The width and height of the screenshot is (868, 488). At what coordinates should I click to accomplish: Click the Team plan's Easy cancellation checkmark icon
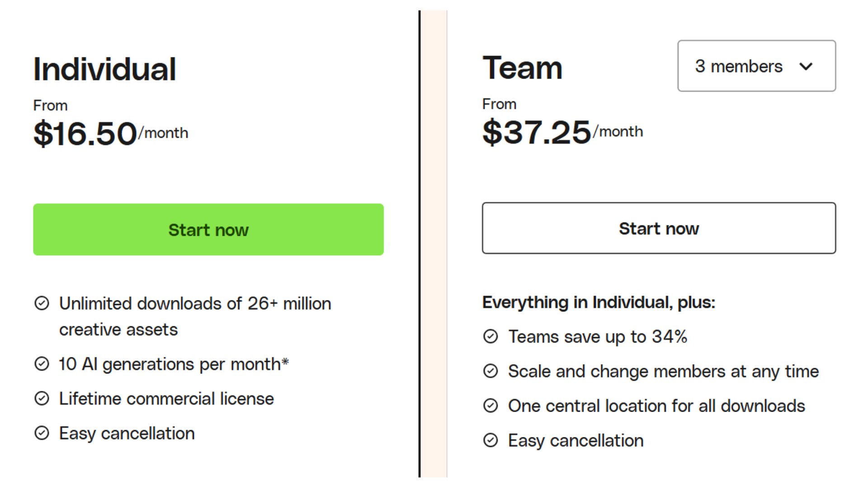tap(491, 440)
